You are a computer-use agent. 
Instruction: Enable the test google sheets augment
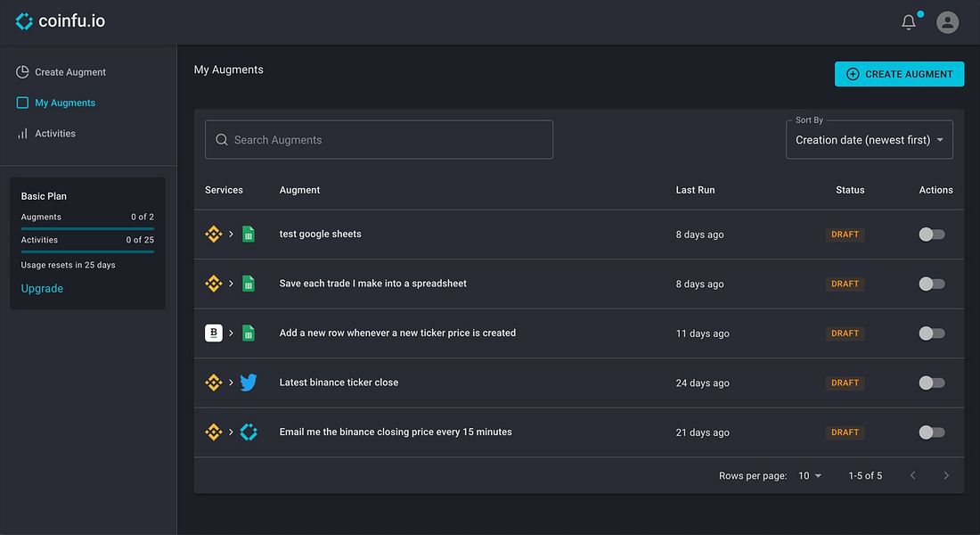coord(931,234)
